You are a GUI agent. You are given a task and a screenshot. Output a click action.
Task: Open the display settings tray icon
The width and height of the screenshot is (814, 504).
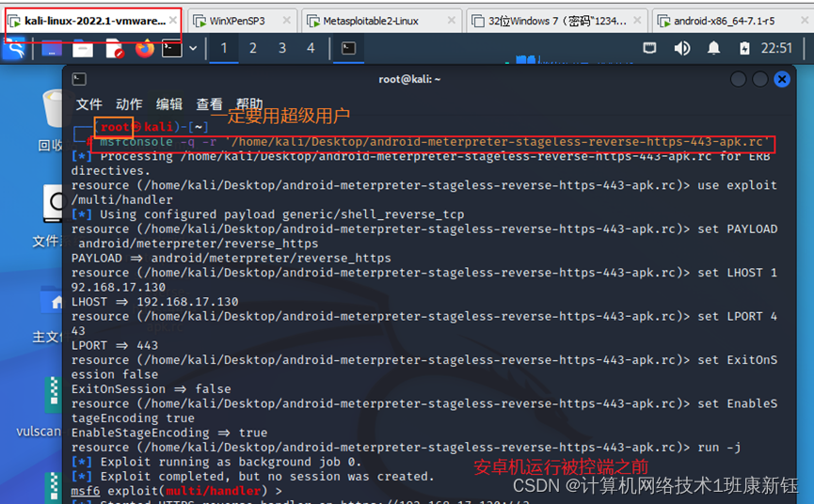pyautogui.click(x=649, y=48)
